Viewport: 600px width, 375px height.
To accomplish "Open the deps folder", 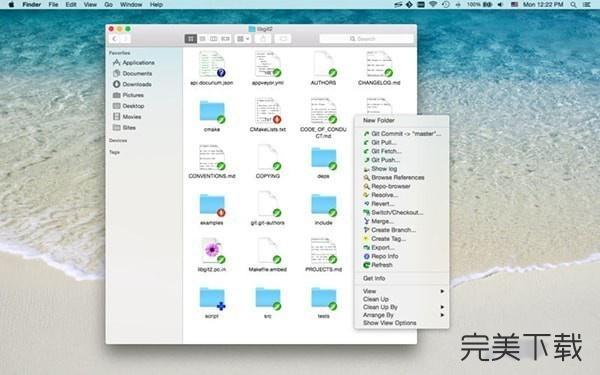I will point(324,158).
